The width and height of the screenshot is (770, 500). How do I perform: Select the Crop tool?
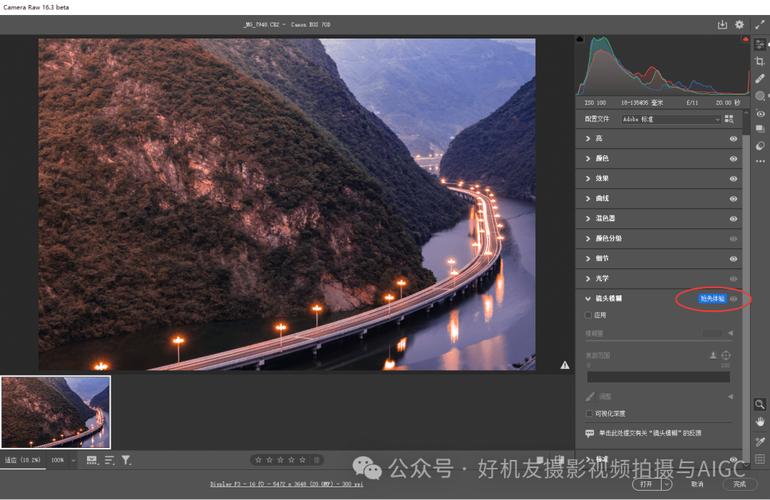click(760, 61)
